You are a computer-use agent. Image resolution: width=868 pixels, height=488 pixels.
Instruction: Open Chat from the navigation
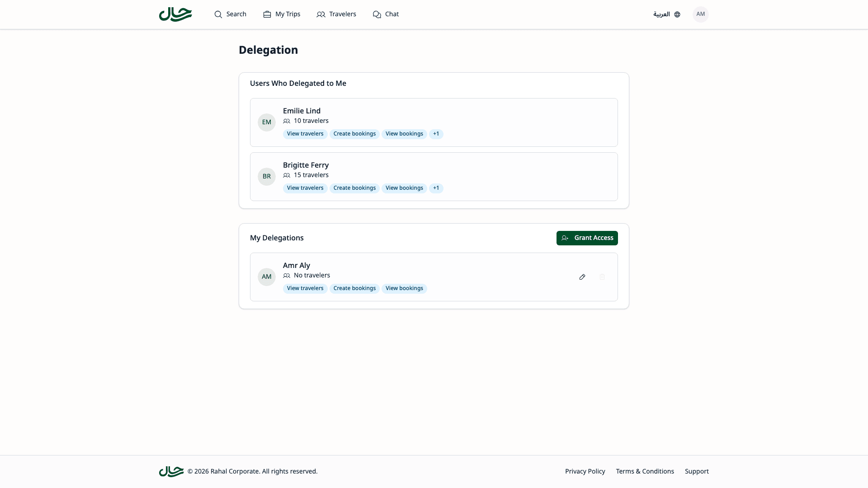pos(386,14)
